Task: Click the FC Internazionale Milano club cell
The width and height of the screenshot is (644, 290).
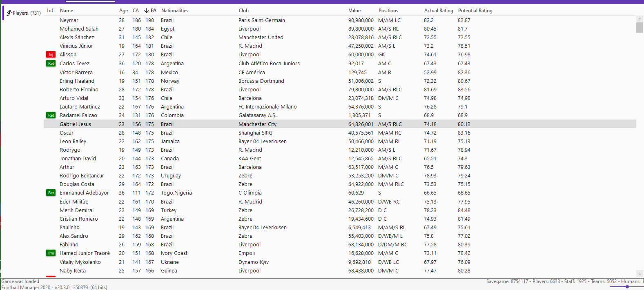Action: (x=267, y=107)
